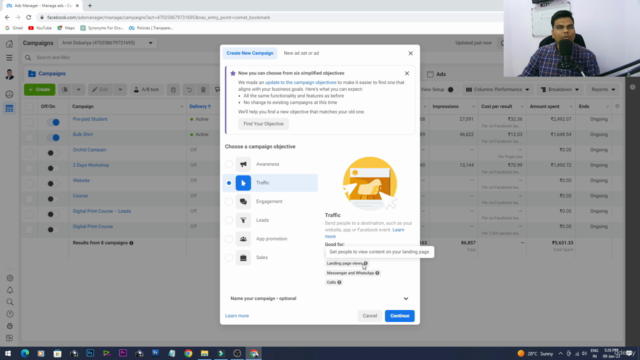
Task: Toggle the Bulk Shirt campaign switch
Action: 53,138
